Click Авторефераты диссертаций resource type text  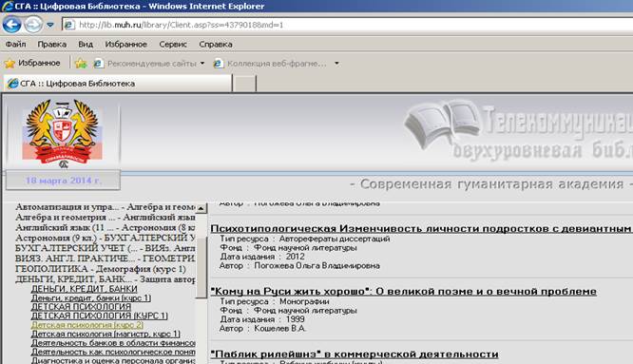335,239
